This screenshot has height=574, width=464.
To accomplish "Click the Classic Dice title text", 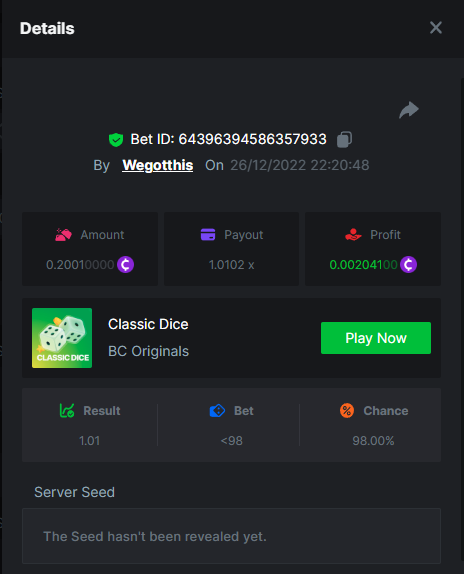I will click(x=148, y=324).
